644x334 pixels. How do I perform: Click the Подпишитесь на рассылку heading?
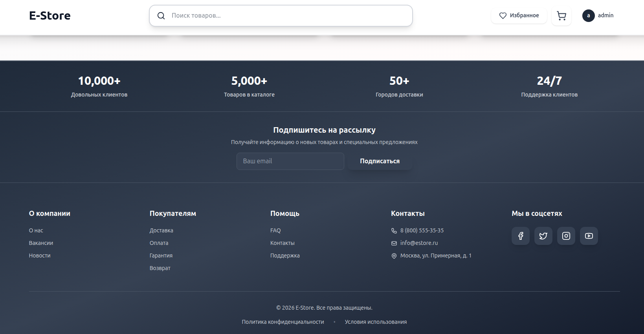(324, 130)
